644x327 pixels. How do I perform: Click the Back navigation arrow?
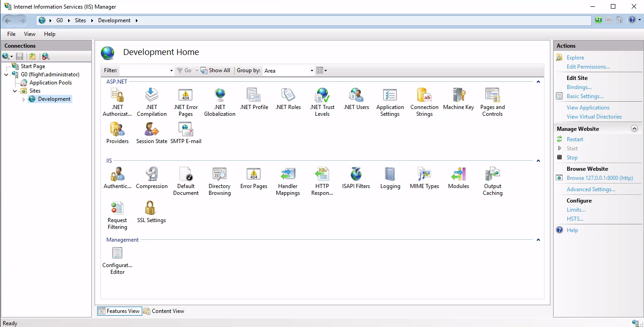pyautogui.click(x=8, y=20)
